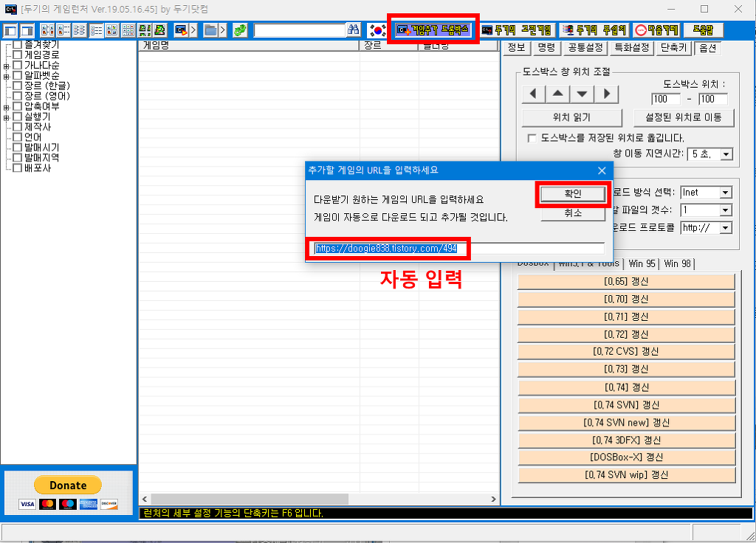Run game with the play-screen icon
Viewport: 756px width, 543px height.
pos(181,31)
